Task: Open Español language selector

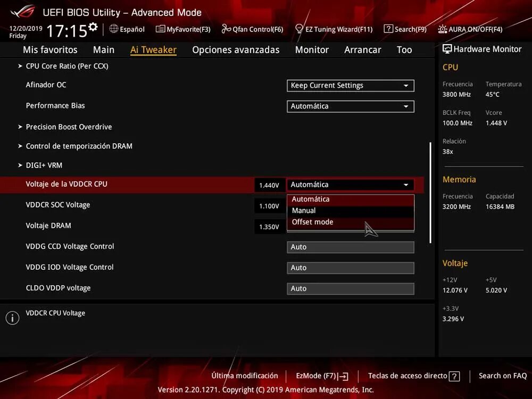Action: (x=127, y=29)
